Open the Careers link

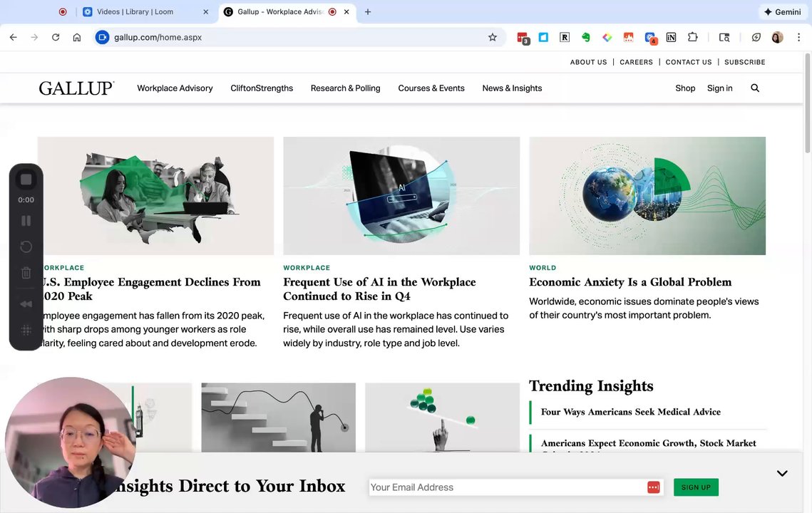coord(636,62)
